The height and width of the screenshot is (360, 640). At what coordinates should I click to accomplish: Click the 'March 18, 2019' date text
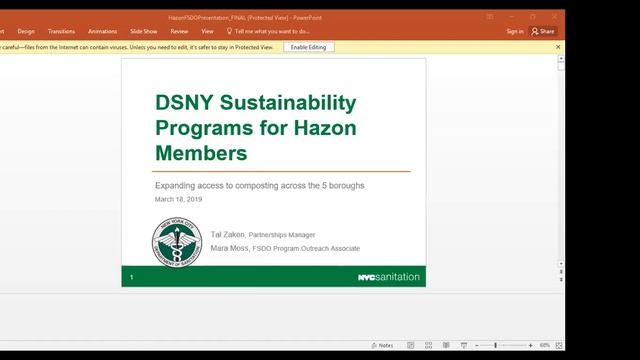coord(178,199)
